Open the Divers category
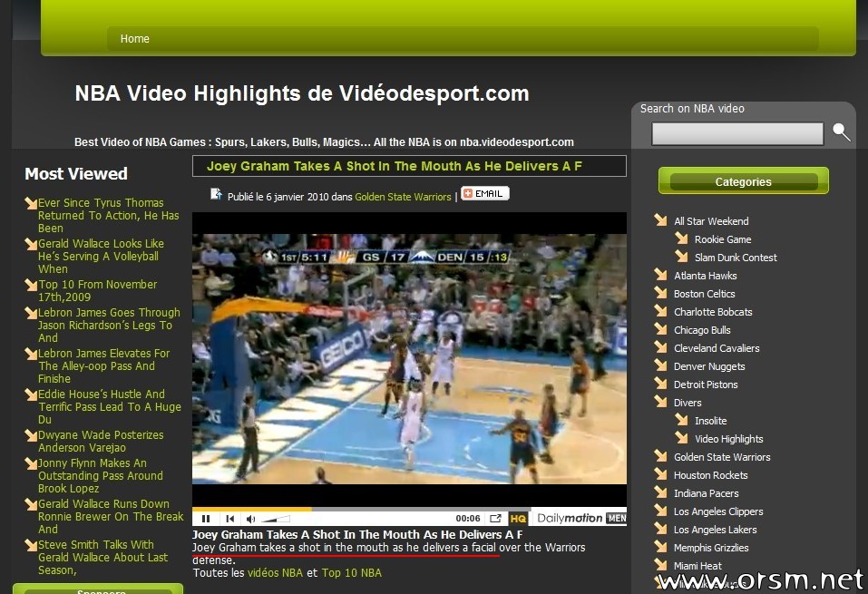868x594 pixels. (x=688, y=403)
